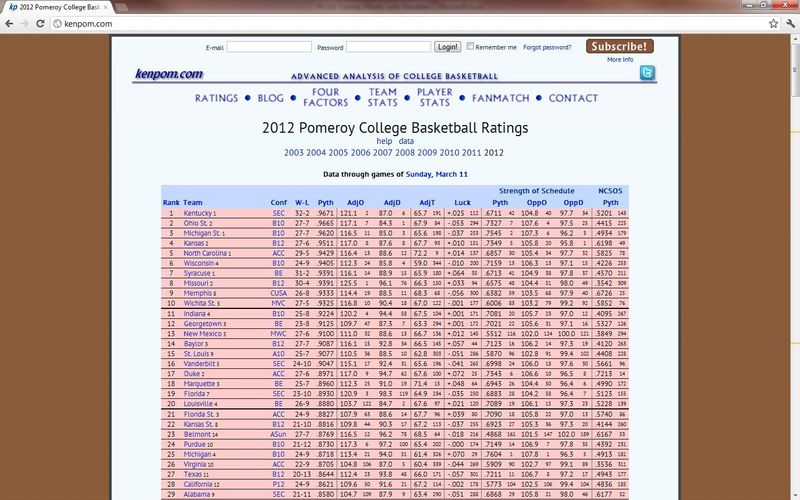This screenshot has width=800, height=500.
Task: Switch to the 2009 ratings year
Action: [x=427, y=153]
